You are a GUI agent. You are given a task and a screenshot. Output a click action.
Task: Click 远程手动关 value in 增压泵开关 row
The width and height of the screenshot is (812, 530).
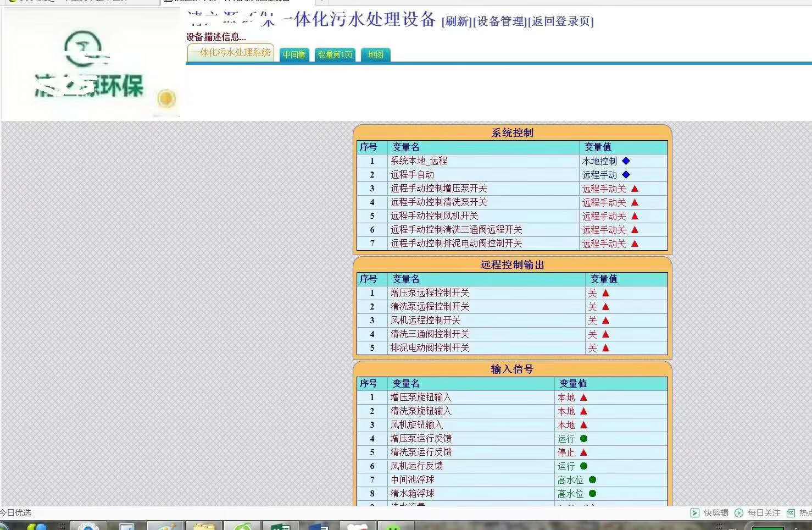pyautogui.click(x=604, y=189)
